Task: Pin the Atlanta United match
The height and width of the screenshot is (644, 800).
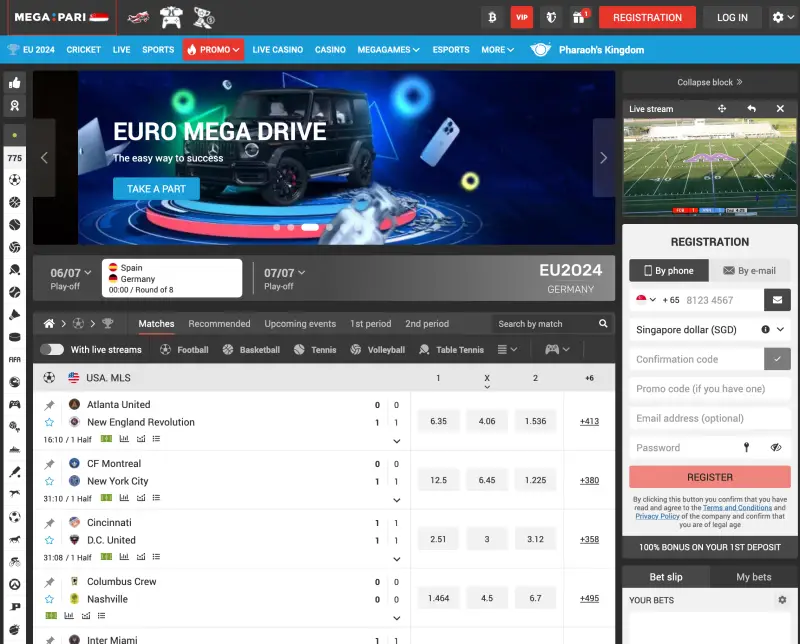Action: (x=49, y=405)
